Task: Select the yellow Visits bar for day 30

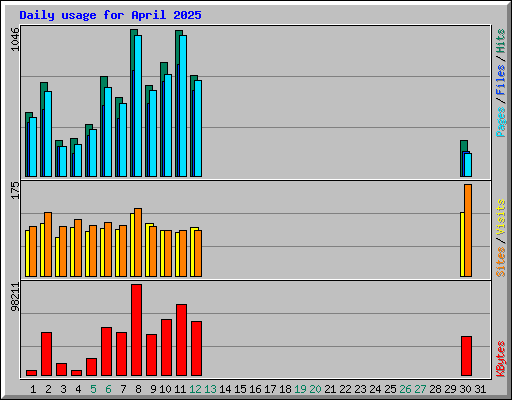Action: 462,244
